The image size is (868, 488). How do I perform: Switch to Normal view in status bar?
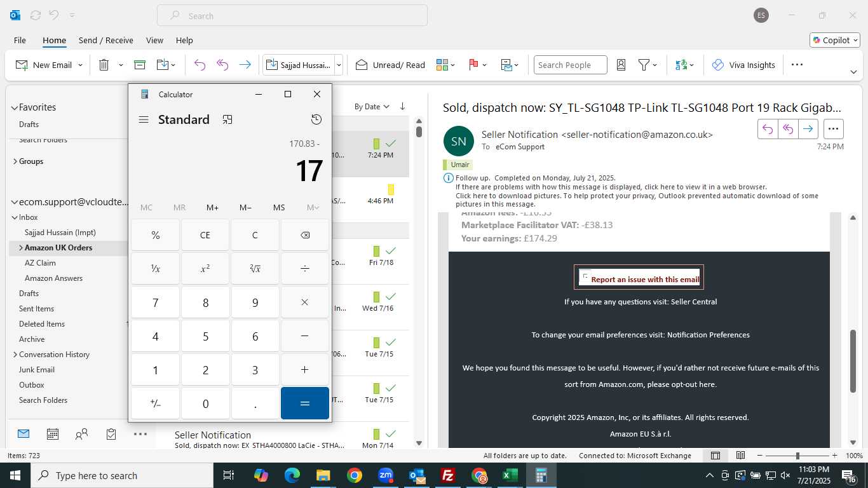(x=715, y=456)
